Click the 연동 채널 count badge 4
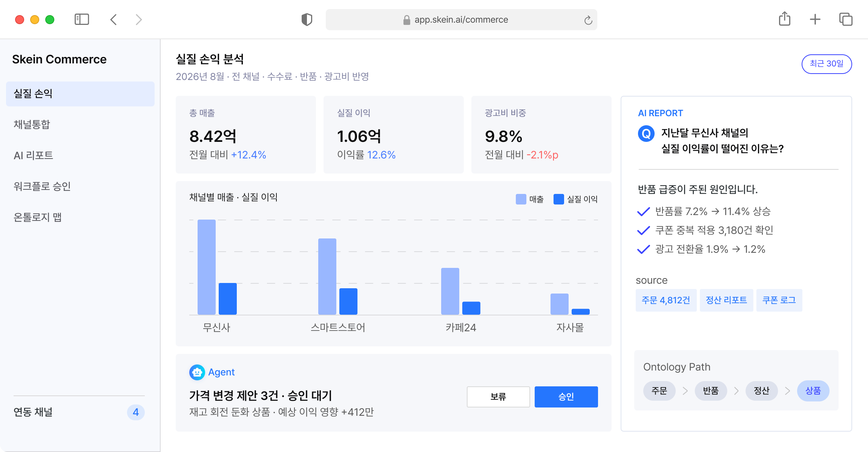This screenshot has height=452, width=868. [136, 412]
